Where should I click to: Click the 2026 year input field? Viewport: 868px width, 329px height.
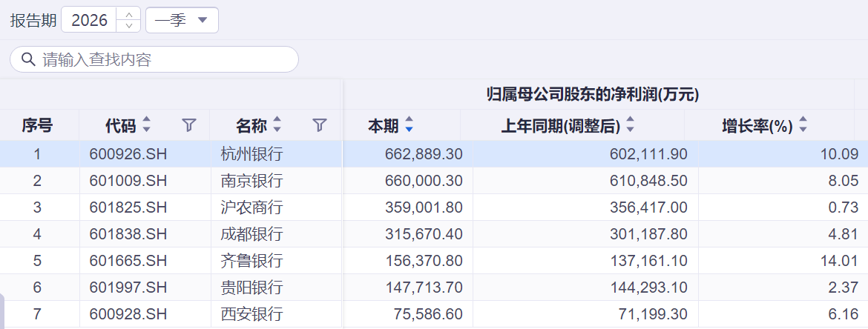pyautogui.click(x=89, y=20)
